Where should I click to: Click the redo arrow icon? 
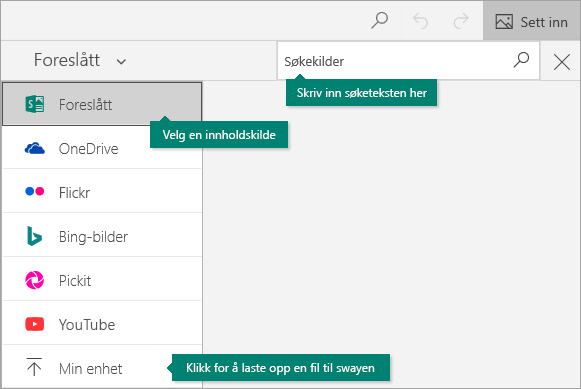pos(461,21)
